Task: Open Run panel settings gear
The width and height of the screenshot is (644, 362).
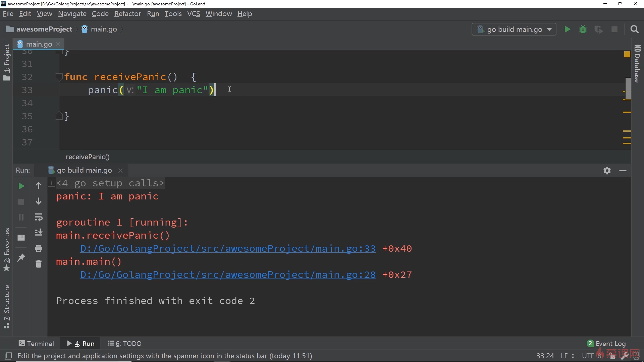Action: [607, 171]
